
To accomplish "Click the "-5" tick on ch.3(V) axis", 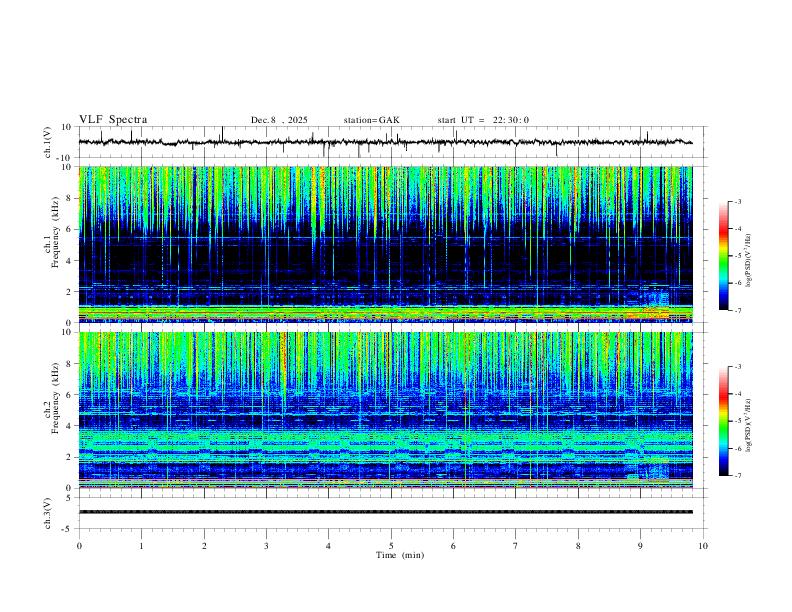I will tap(67, 529).
